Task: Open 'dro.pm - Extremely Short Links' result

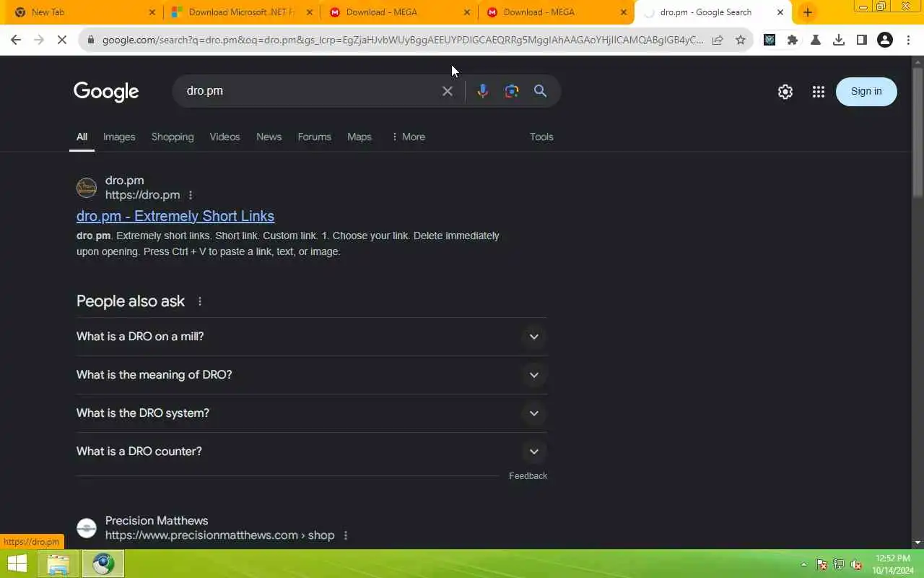Action: (175, 216)
